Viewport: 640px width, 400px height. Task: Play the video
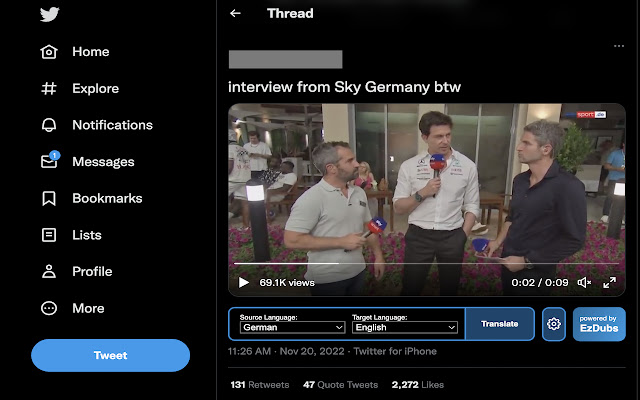point(244,282)
